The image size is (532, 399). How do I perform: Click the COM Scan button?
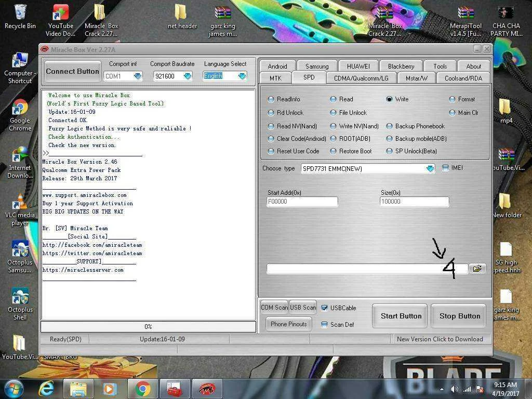[274, 308]
